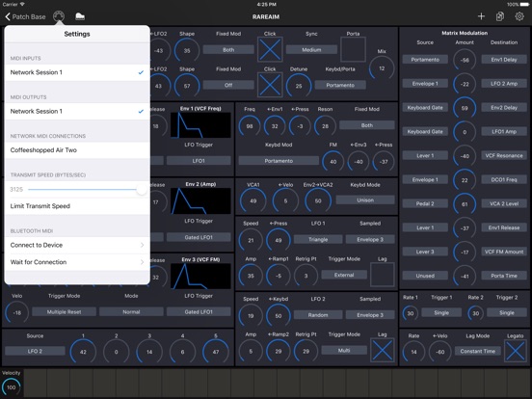The width and height of the screenshot is (532, 399).
Task: Go back to Patch Base
Action: coord(25,16)
